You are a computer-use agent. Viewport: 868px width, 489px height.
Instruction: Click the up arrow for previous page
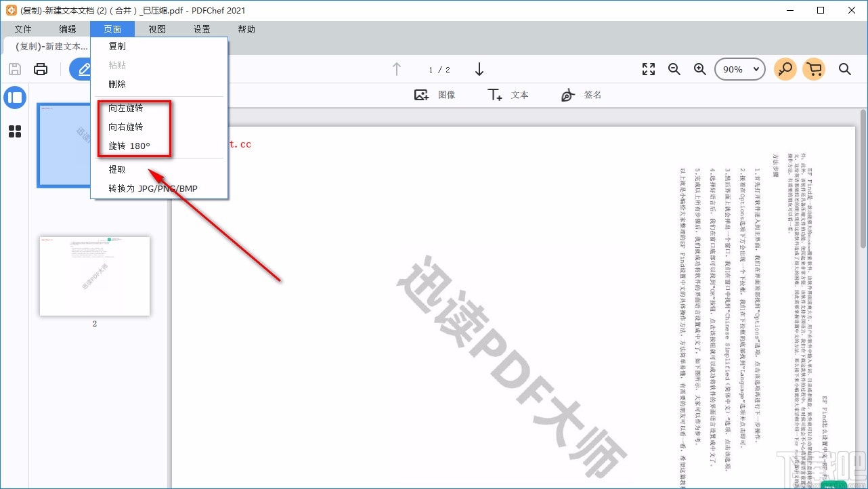[397, 69]
